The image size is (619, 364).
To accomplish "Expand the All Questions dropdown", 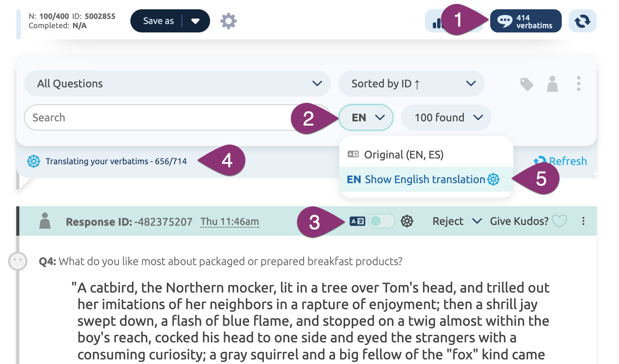I will 177,83.
